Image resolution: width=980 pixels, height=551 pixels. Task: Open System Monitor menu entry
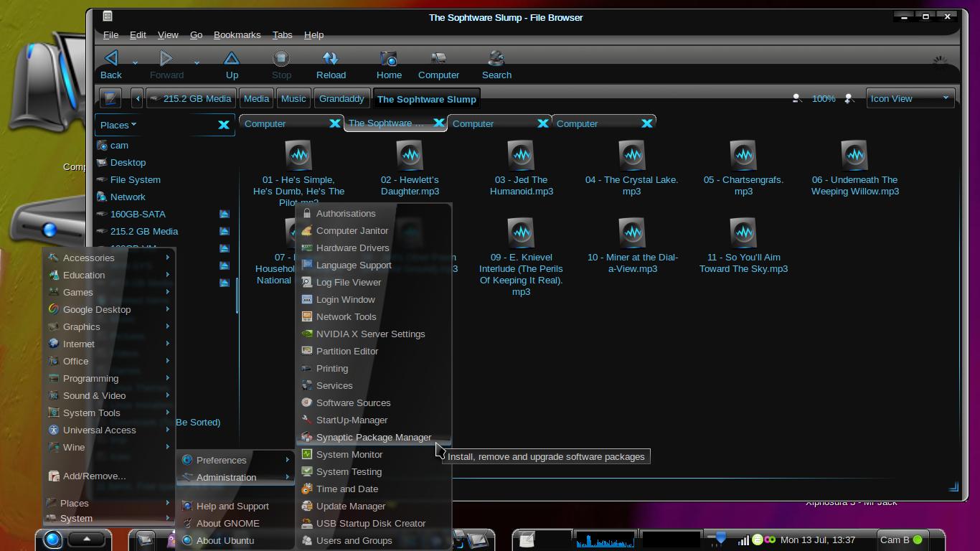(x=373, y=454)
